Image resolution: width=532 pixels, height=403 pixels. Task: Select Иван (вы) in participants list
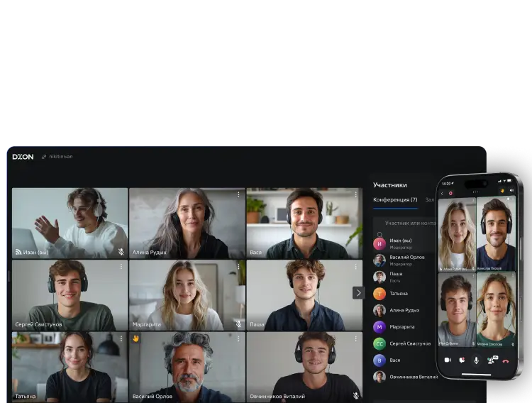(404, 244)
